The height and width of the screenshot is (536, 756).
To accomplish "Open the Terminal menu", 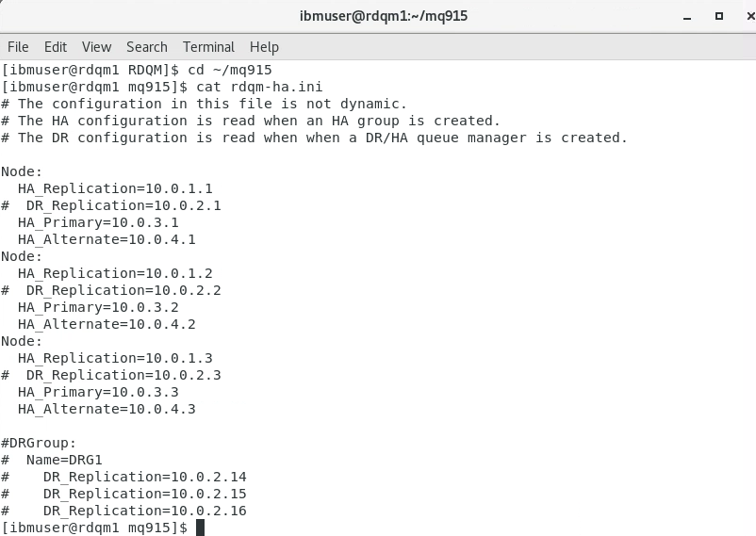I will click(x=208, y=47).
